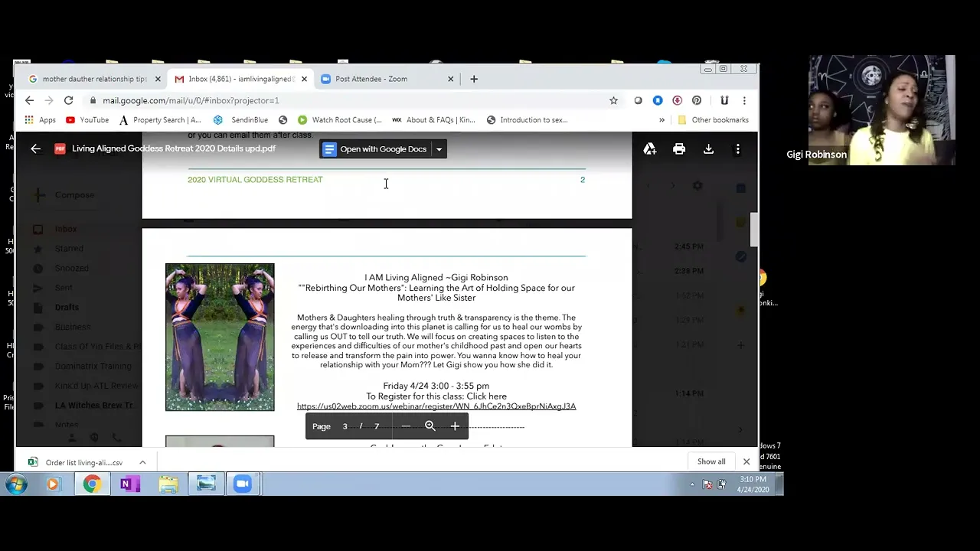This screenshot has width=980, height=551.
Task: Show hidden bookmarks with the chevron
Action: (661, 119)
